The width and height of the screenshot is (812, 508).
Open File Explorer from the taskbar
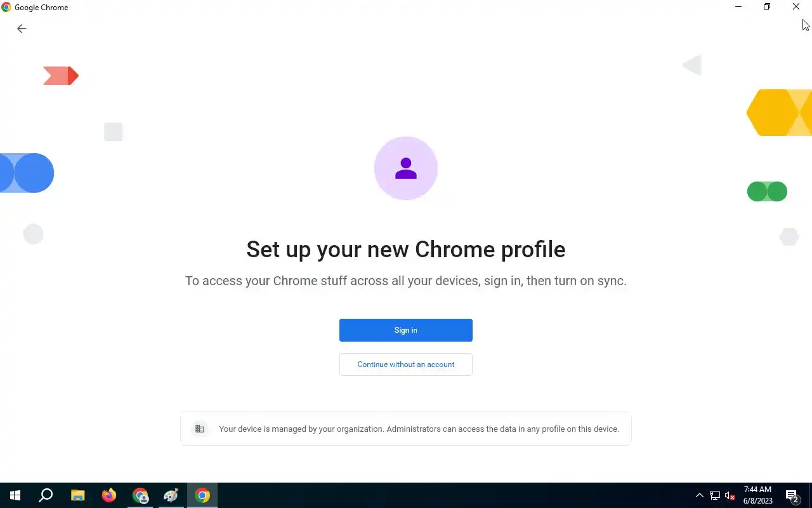77,495
